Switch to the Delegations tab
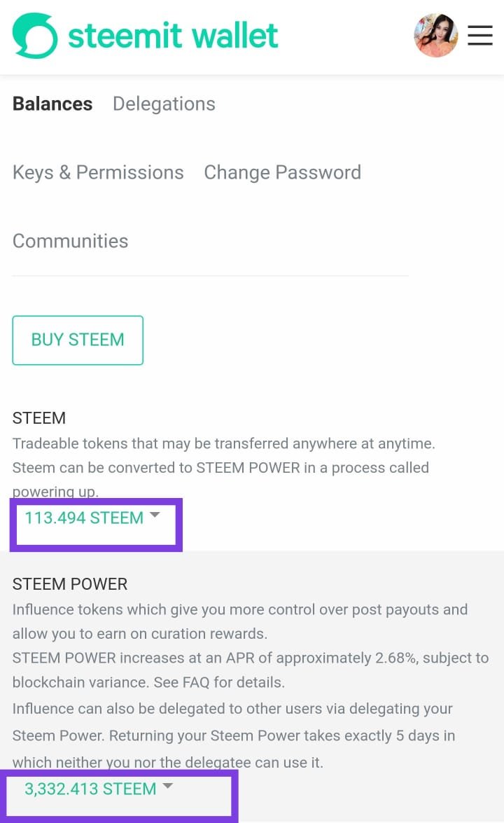Viewport: 504px width, 823px height. 164,104
